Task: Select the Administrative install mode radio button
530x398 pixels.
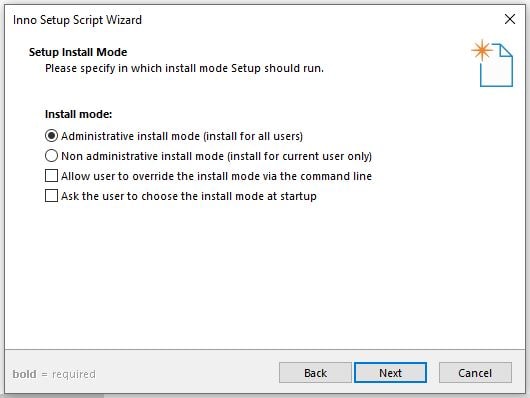Action: tap(51, 136)
